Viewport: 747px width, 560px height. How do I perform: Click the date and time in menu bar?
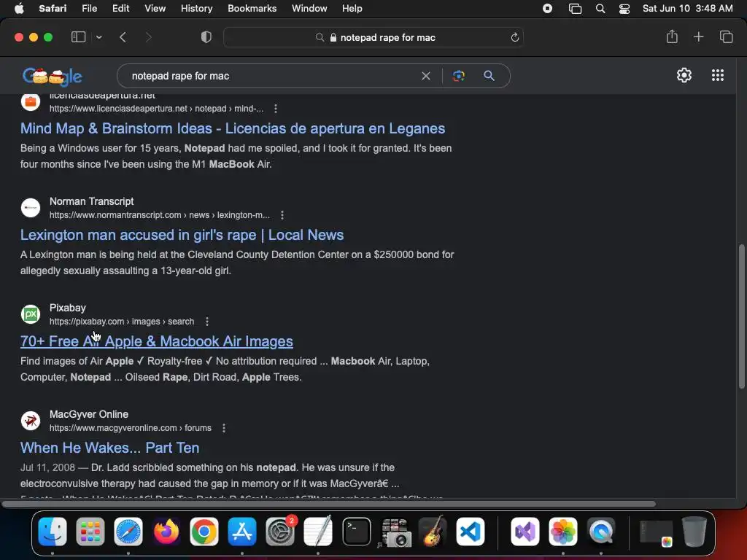(687, 9)
